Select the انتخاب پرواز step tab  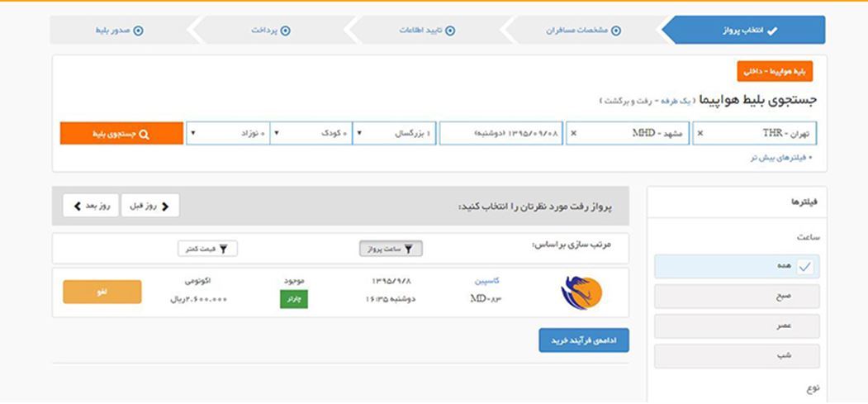click(743, 30)
